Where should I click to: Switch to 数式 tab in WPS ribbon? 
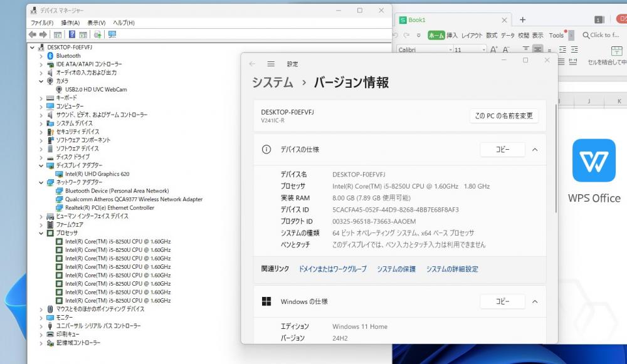pyautogui.click(x=492, y=35)
